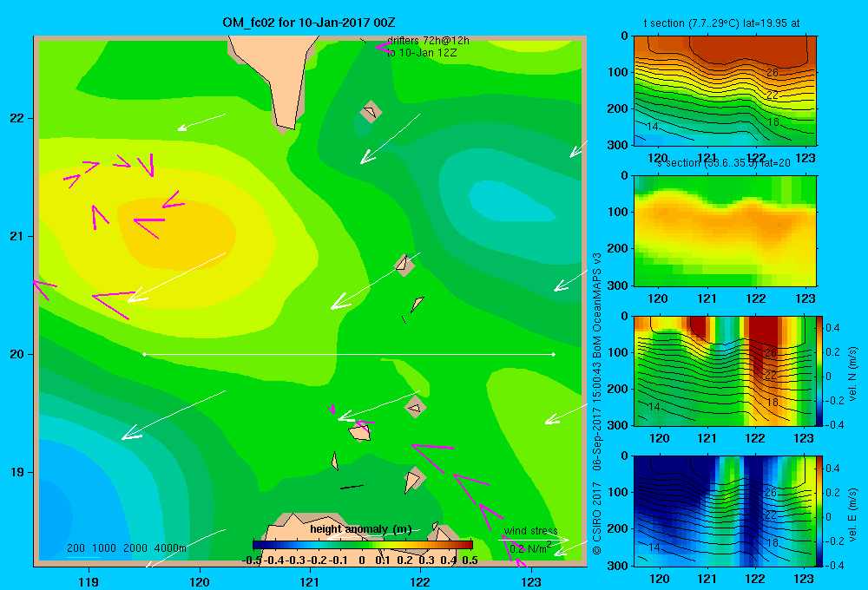Click the 0.2 tick on vel. E colorbar

coord(832,493)
